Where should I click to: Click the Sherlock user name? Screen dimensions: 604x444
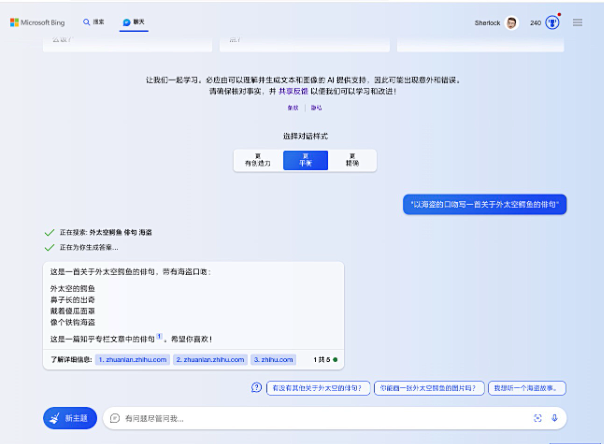click(487, 23)
